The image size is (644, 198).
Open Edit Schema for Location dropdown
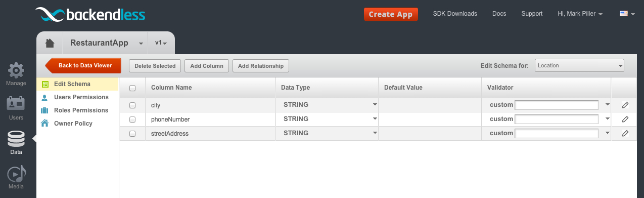coord(579,65)
